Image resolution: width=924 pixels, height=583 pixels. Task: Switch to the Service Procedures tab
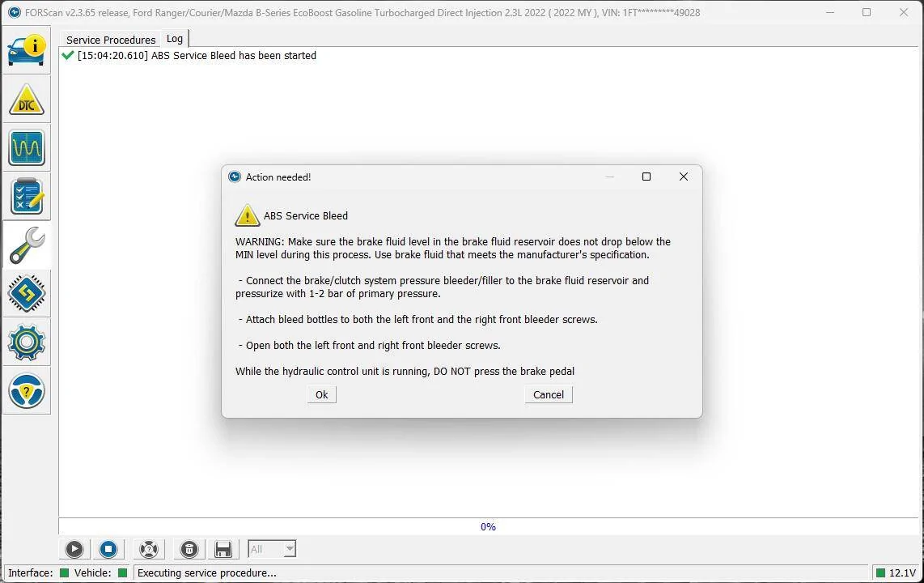(111, 40)
